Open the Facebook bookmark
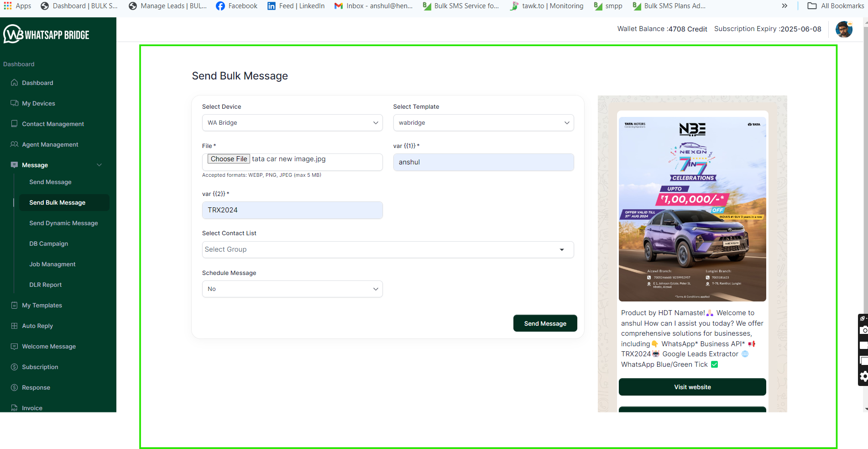The width and height of the screenshot is (868, 449). coord(236,6)
